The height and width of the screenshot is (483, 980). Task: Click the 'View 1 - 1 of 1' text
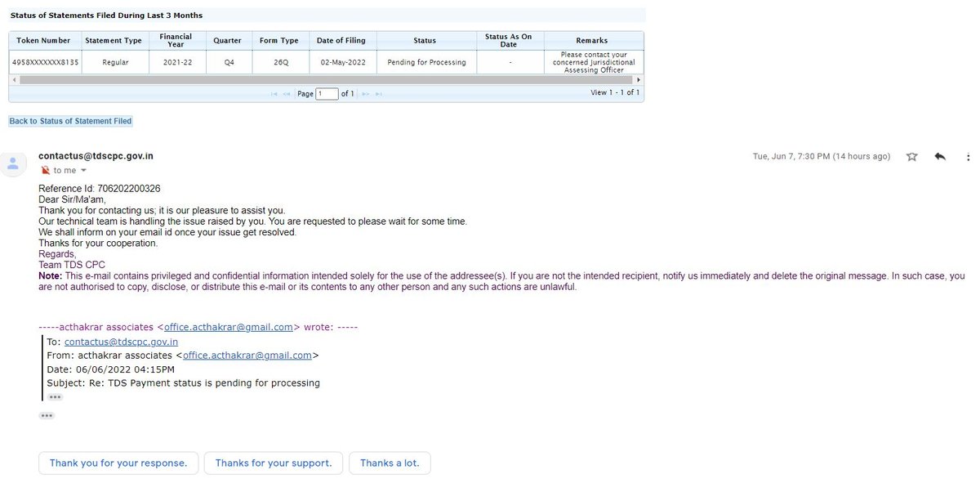tap(614, 93)
